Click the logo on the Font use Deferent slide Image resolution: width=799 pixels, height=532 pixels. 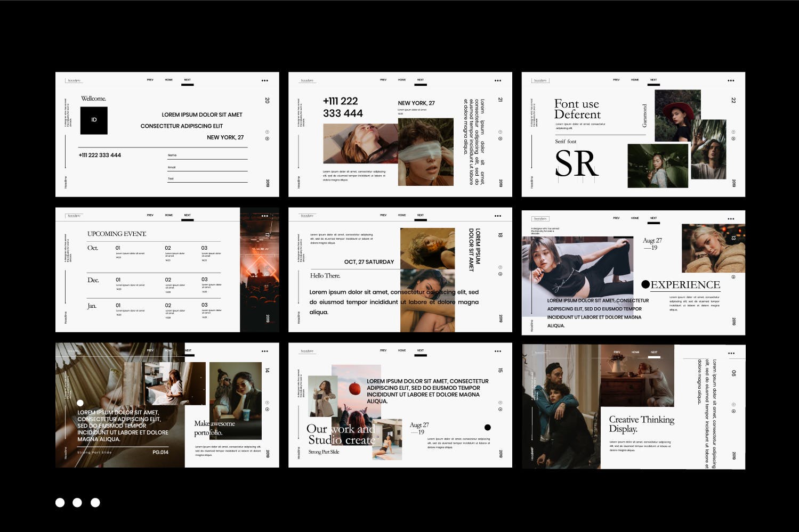tap(540, 80)
